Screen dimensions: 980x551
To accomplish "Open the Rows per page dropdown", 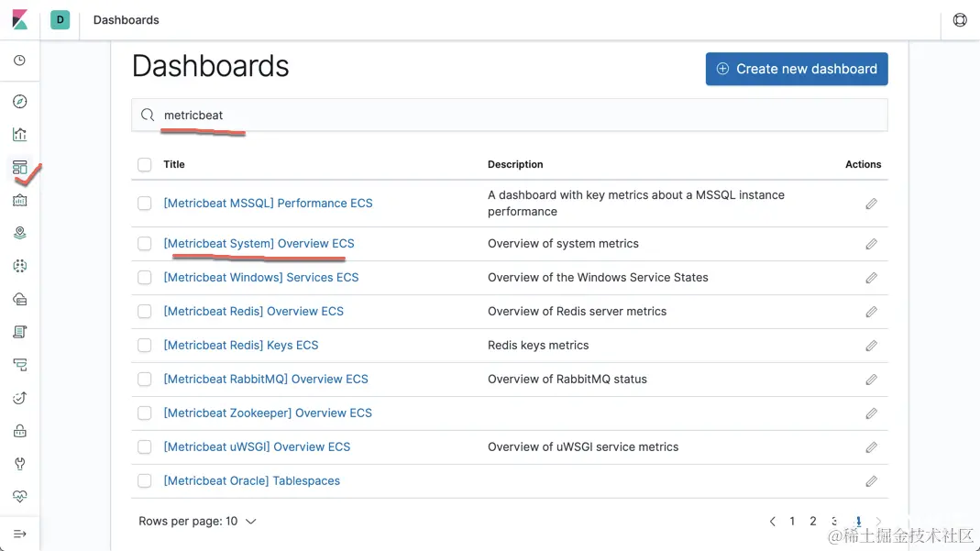I will click(x=197, y=522).
